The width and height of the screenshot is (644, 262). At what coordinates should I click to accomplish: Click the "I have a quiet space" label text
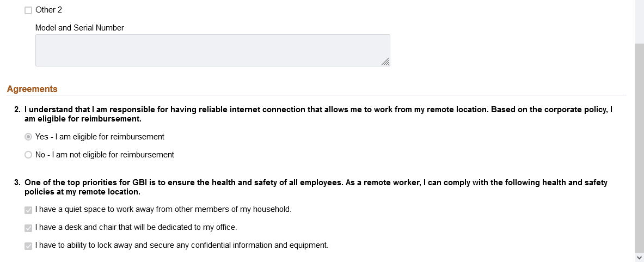tap(163, 209)
